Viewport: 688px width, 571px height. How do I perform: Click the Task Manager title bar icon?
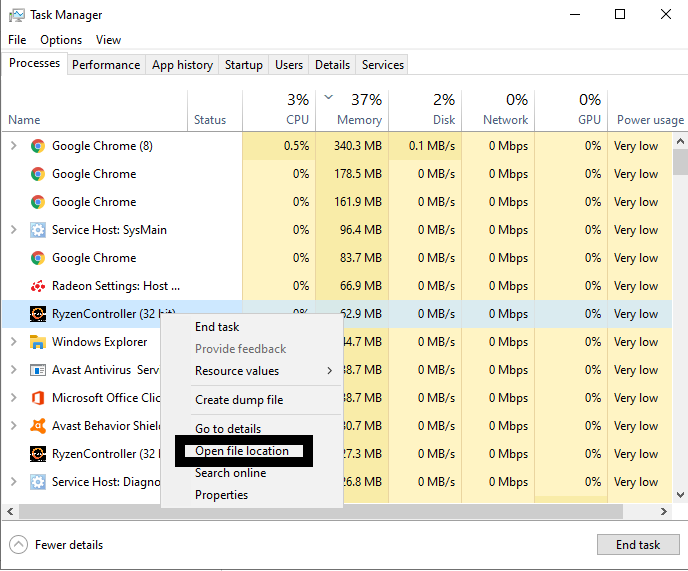[17, 15]
